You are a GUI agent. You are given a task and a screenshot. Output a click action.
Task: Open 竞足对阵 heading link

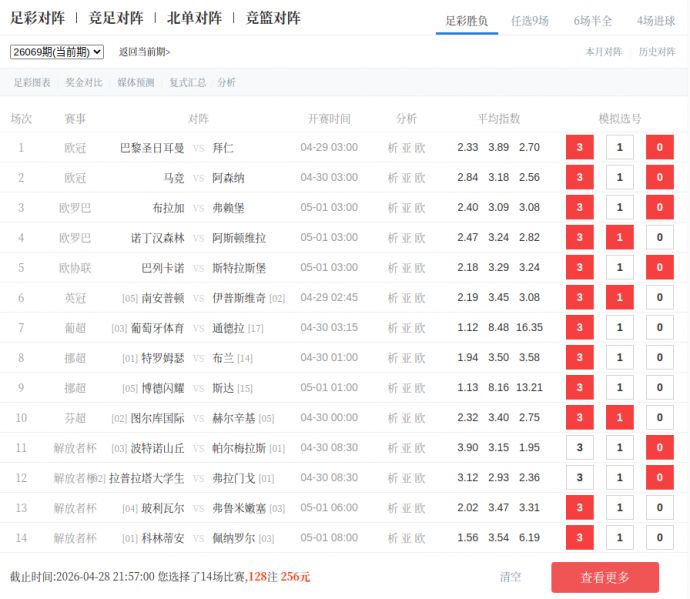pyautogui.click(x=116, y=18)
